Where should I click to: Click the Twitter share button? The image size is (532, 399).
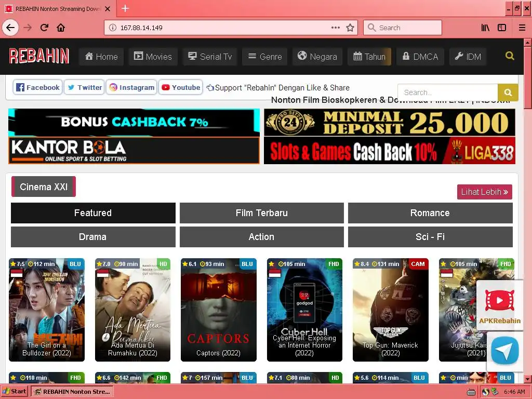point(84,87)
